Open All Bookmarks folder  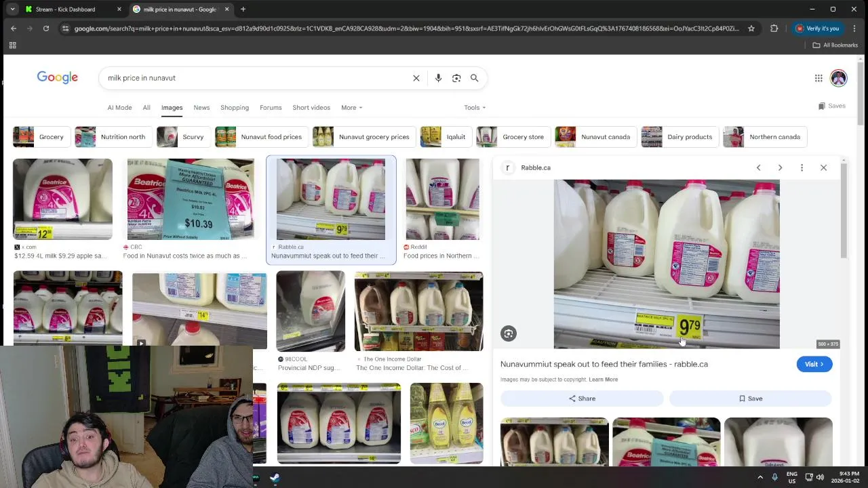835,45
